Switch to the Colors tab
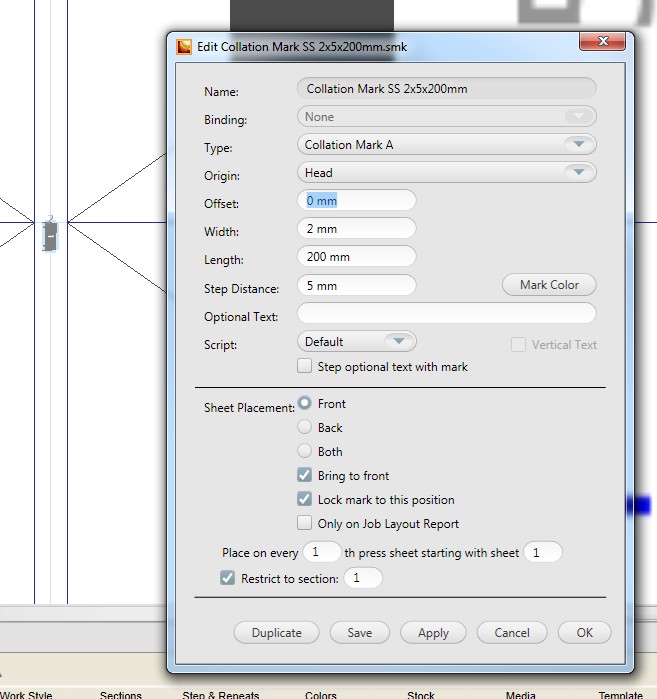This screenshot has width=657, height=699. [320, 695]
